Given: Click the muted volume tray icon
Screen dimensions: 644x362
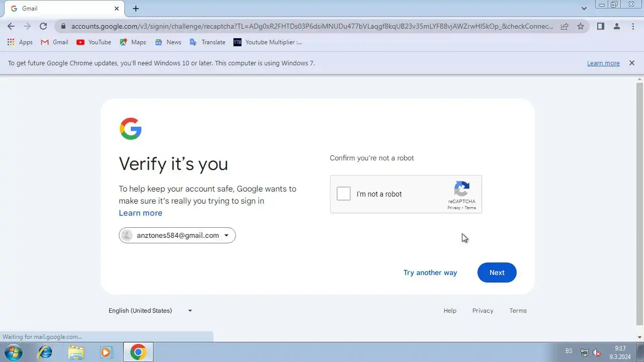Looking at the screenshot, I should coord(597,352).
